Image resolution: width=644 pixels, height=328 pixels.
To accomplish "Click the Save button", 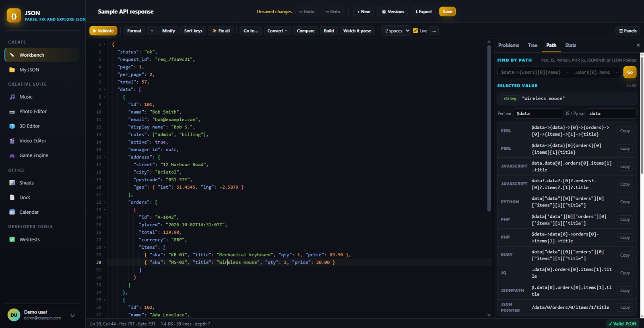I will point(447,12).
